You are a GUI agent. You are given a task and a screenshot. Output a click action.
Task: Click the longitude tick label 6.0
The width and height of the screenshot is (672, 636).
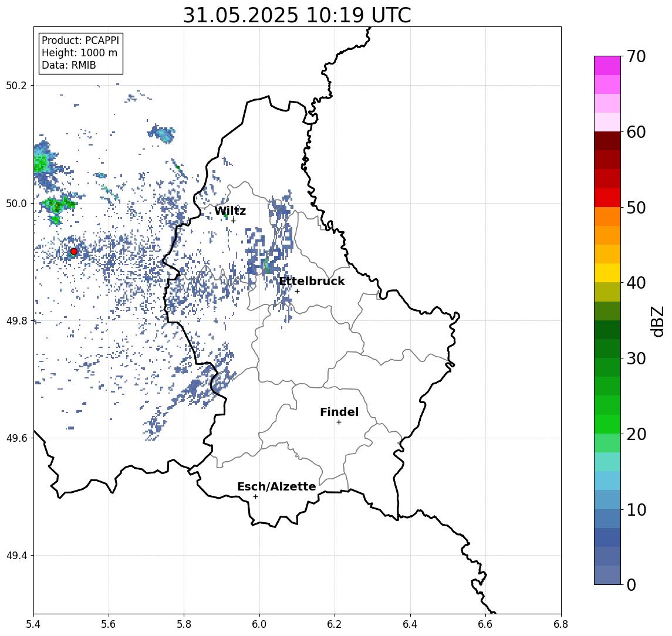pyautogui.click(x=259, y=624)
